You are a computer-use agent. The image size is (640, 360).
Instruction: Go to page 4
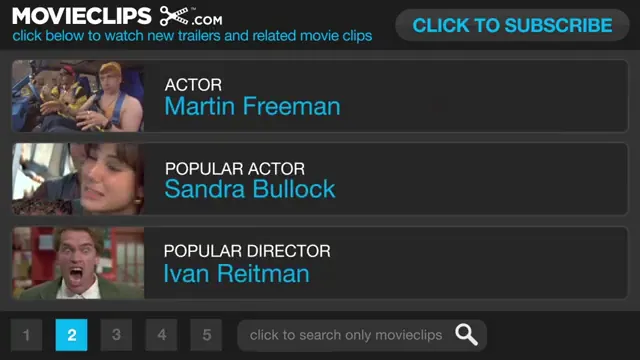[162, 335]
